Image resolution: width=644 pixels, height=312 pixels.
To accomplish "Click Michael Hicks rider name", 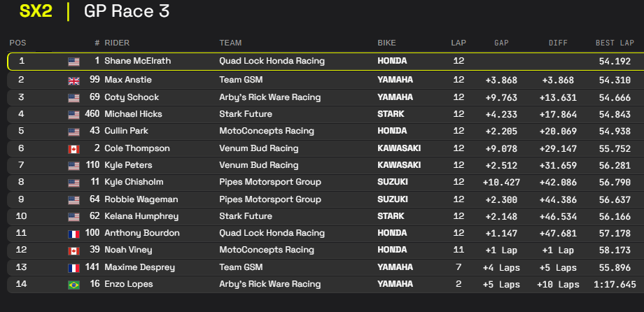I will coord(132,114).
